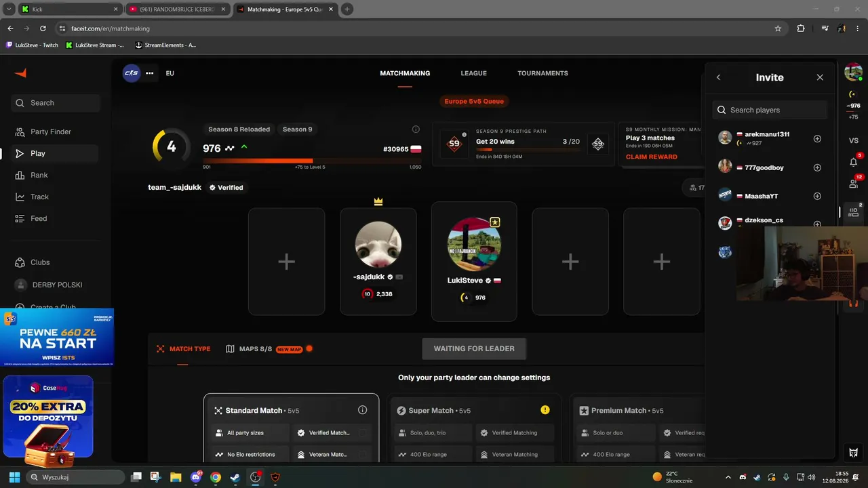Open the VS icon in right sidebar
Image resolution: width=868 pixels, height=488 pixels.
(854, 140)
